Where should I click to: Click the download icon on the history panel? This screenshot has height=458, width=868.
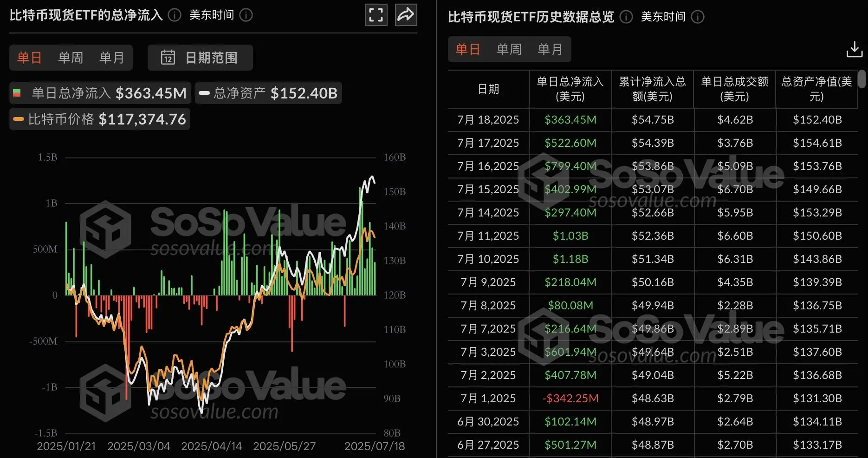[855, 49]
